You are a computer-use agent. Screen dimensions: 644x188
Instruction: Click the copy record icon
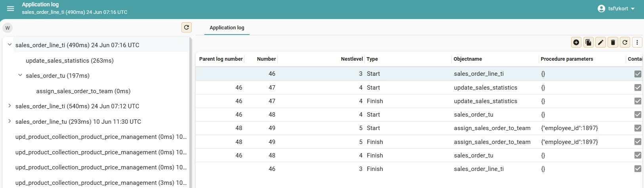(x=589, y=42)
